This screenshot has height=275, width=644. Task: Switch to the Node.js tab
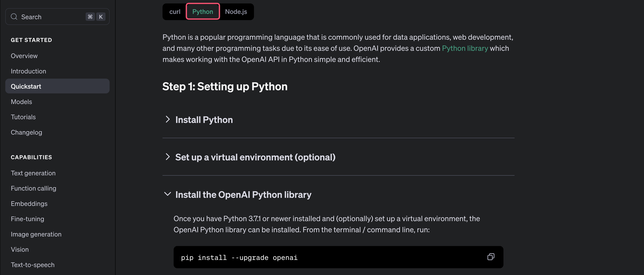tap(236, 12)
